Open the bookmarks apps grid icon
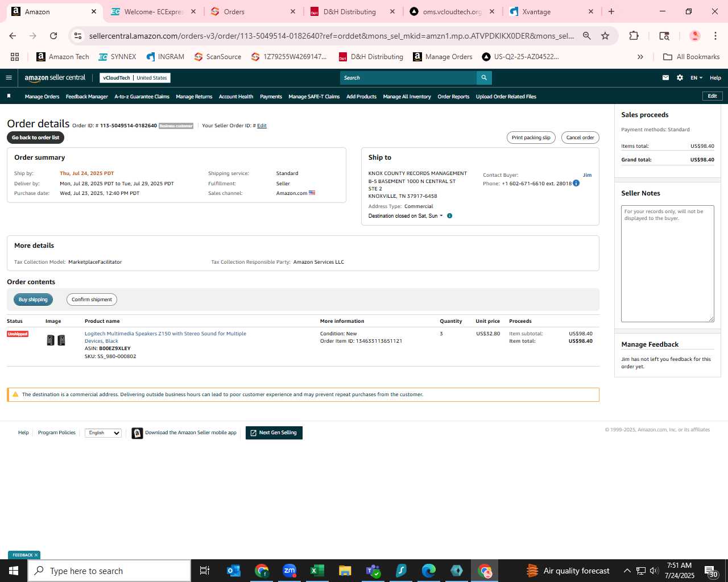728x582 pixels. click(x=15, y=57)
